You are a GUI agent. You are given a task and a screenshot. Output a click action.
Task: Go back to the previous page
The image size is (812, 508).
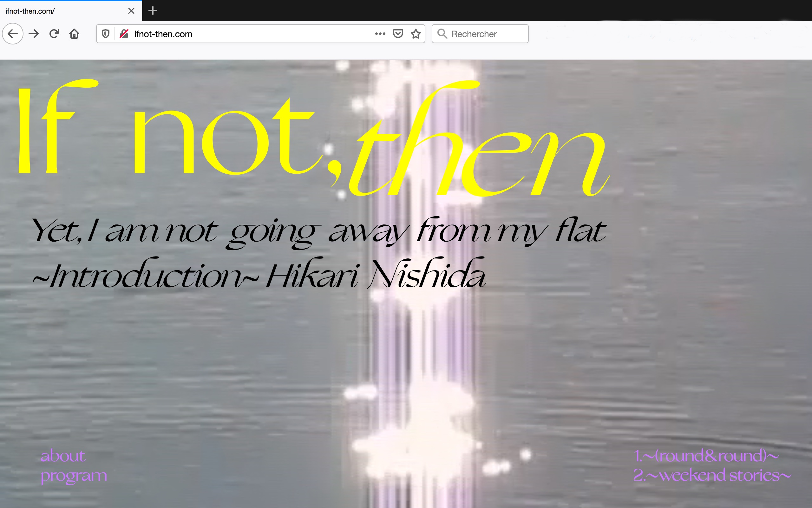(x=13, y=34)
